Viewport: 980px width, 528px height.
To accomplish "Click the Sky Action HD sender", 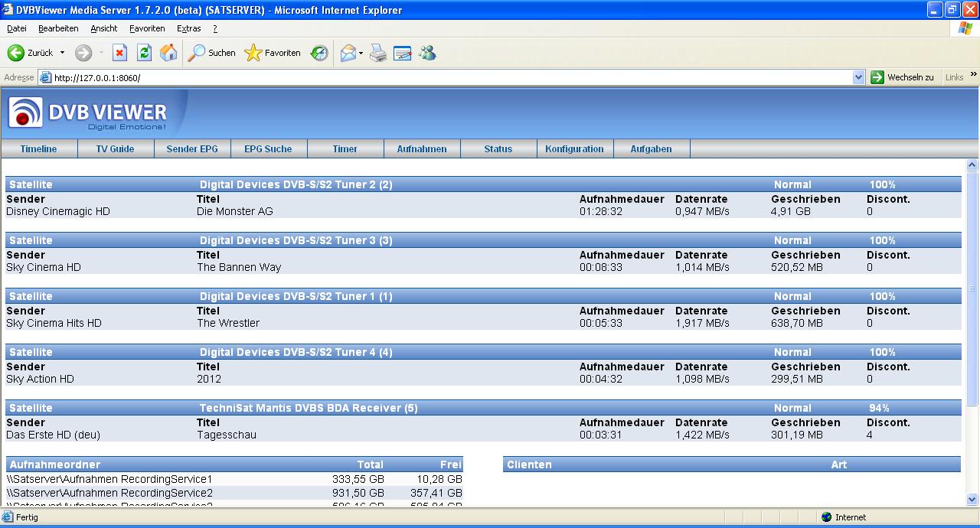I will coord(40,379).
